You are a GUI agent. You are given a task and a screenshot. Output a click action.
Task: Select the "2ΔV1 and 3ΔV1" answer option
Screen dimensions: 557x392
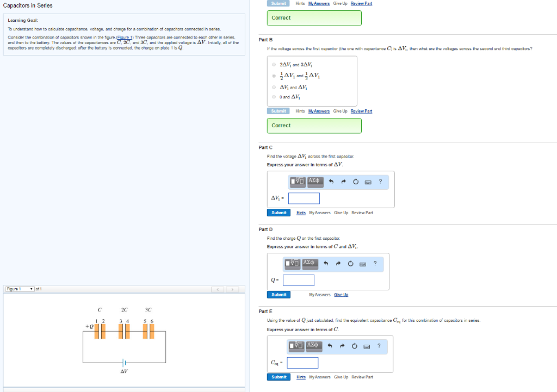(x=273, y=64)
